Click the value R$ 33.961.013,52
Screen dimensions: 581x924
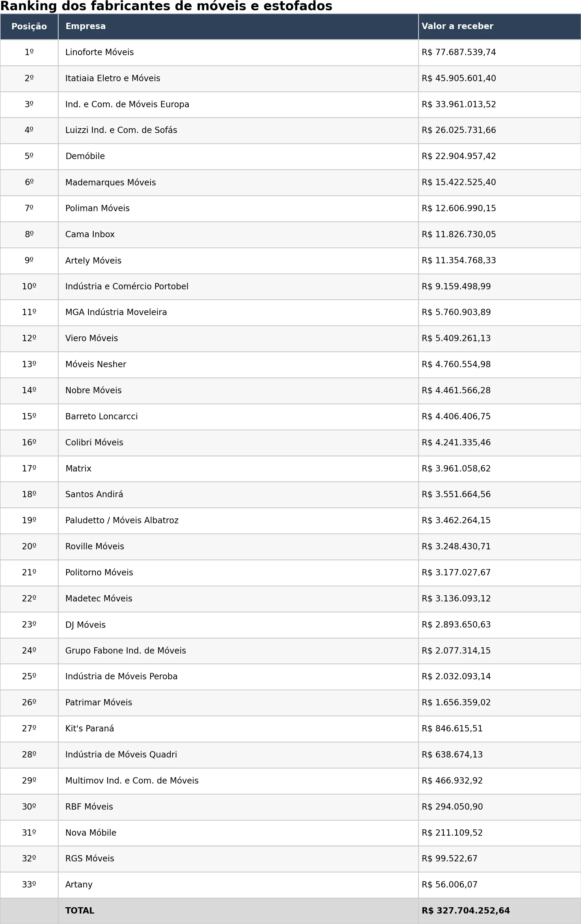pyautogui.click(x=459, y=104)
